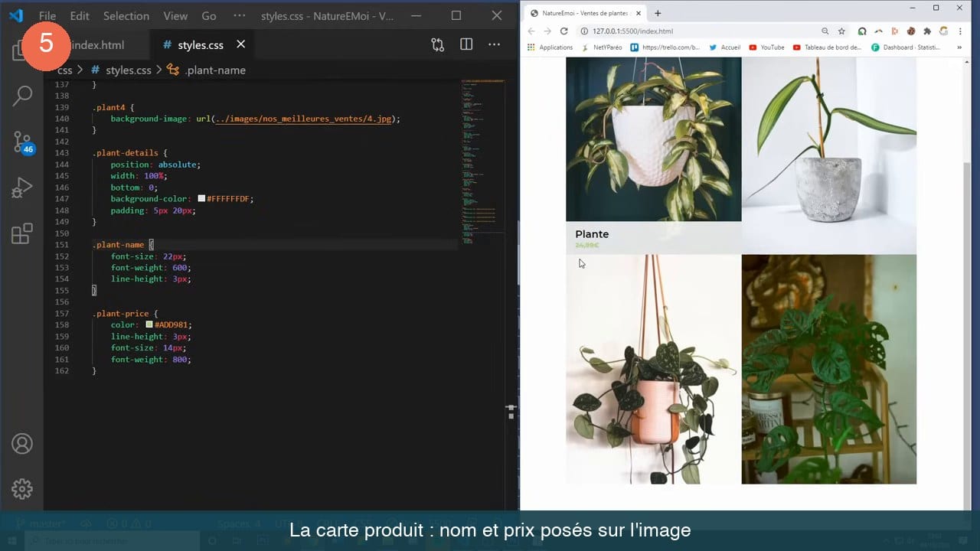Click the Chrome profile avatar icon
This screenshot has width=980, height=551.
[x=943, y=31]
